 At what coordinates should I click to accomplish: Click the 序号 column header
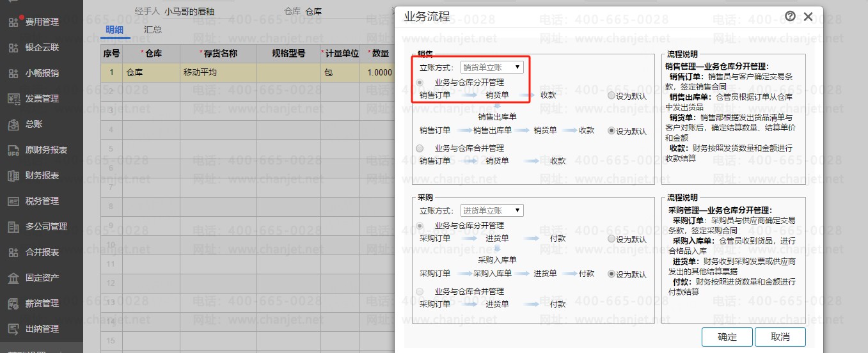[x=111, y=54]
